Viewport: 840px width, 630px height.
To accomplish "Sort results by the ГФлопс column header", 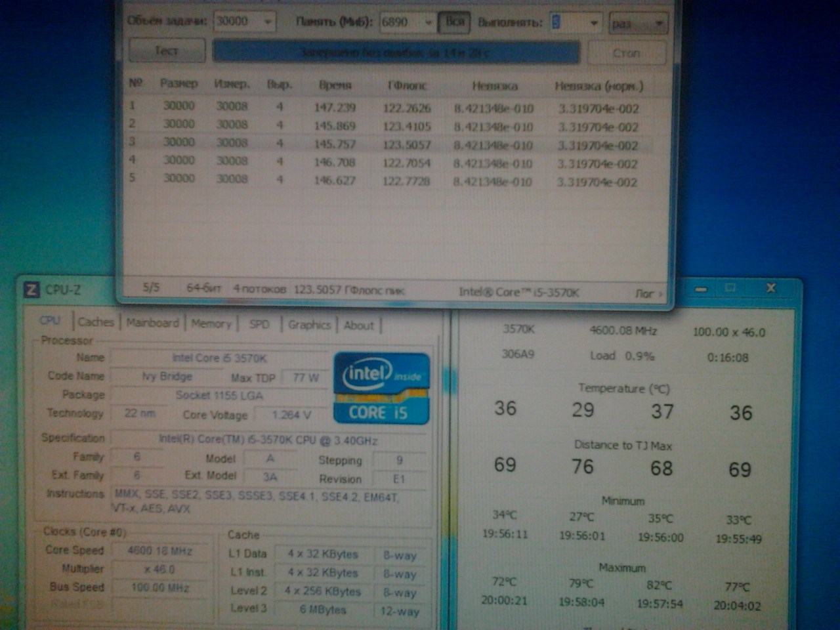I will [x=408, y=85].
